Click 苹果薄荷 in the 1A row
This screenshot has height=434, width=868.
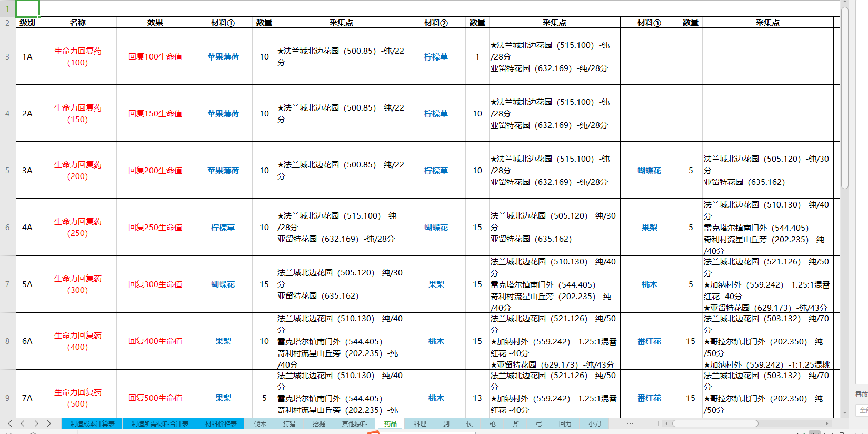click(223, 56)
